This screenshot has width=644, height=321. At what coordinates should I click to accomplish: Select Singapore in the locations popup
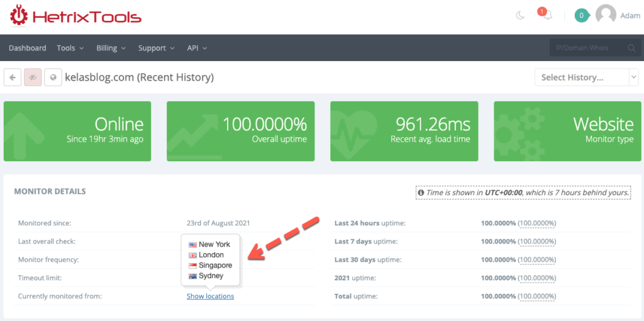215,266
